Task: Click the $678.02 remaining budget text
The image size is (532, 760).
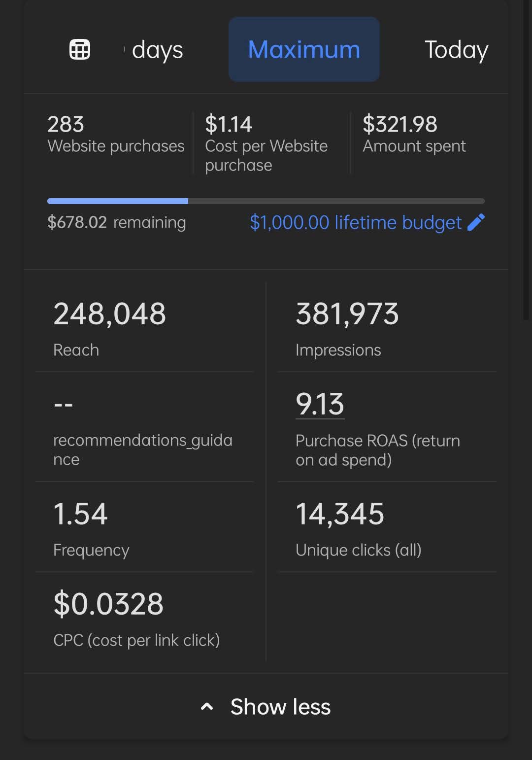Action: coord(116,222)
